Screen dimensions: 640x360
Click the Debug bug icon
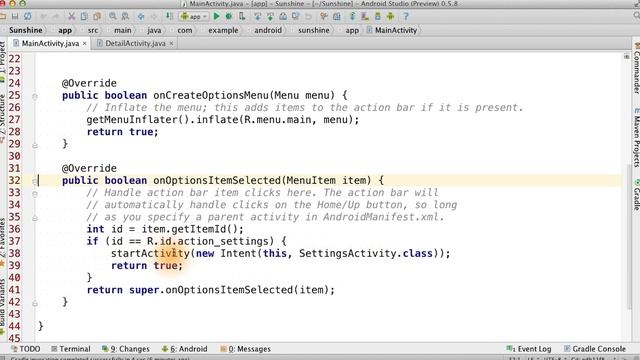click(x=229, y=16)
